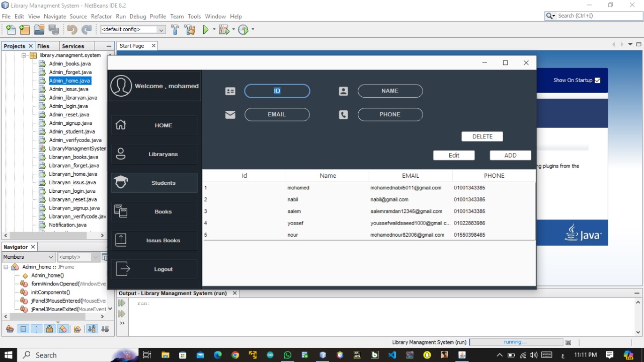Toggle Sort by Name in Navigator
The width and height of the screenshot is (644, 362).
click(x=92, y=329)
